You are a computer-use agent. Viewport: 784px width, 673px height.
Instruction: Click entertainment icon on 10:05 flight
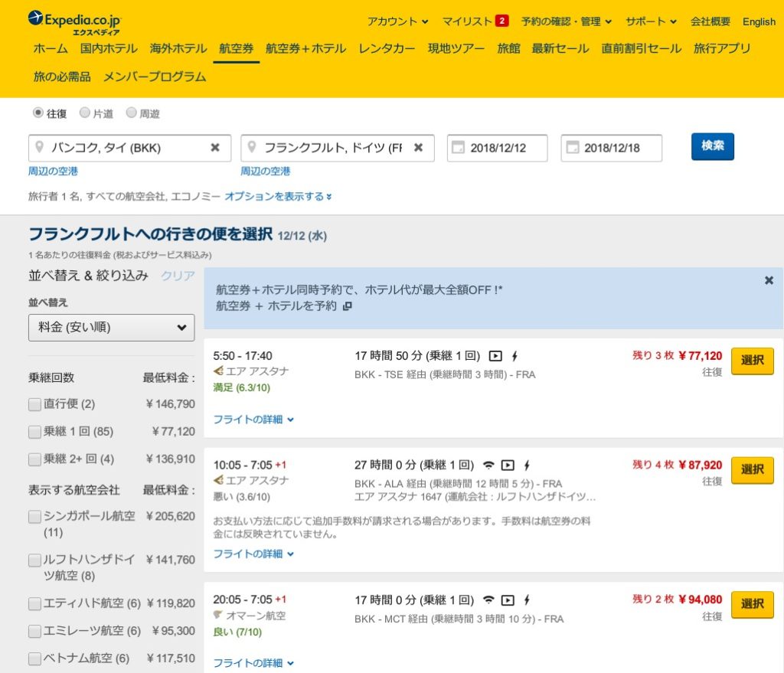(x=508, y=465)
